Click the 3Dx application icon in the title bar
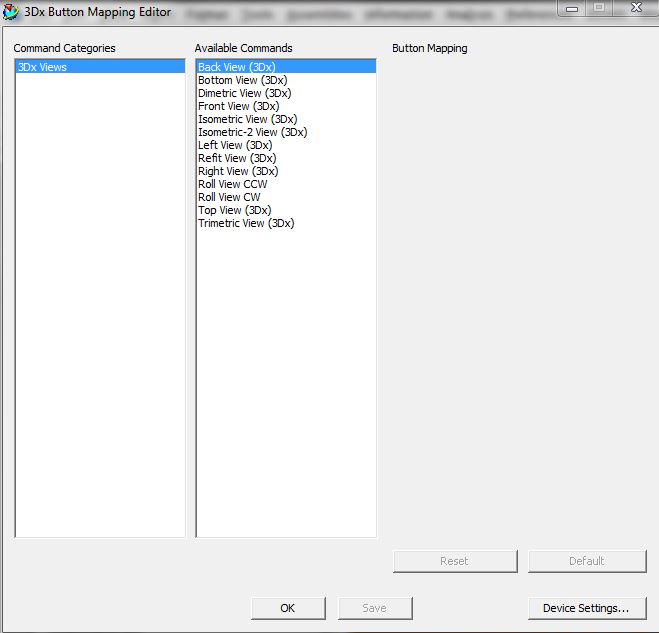This screenshot has height=633, width=659. [11, 12]
